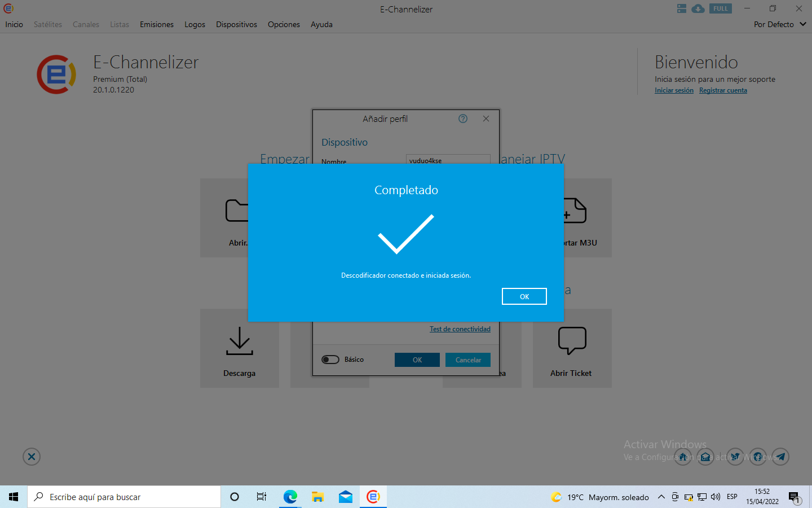Expand the system tray hidden icons chevron
The height and width of the screenshot is (508, 812).
(x=661, y=497)
